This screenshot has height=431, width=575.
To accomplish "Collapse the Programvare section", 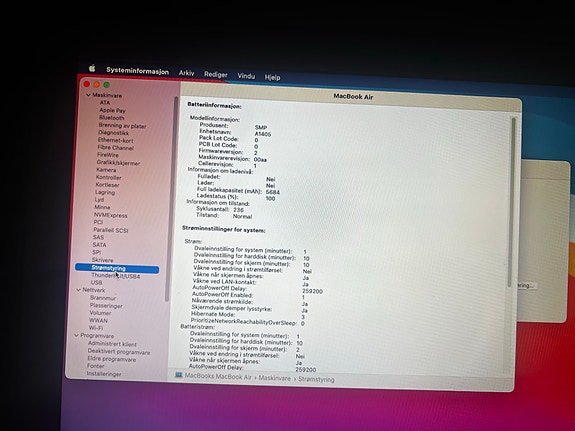I will click(x=76, y=335).
